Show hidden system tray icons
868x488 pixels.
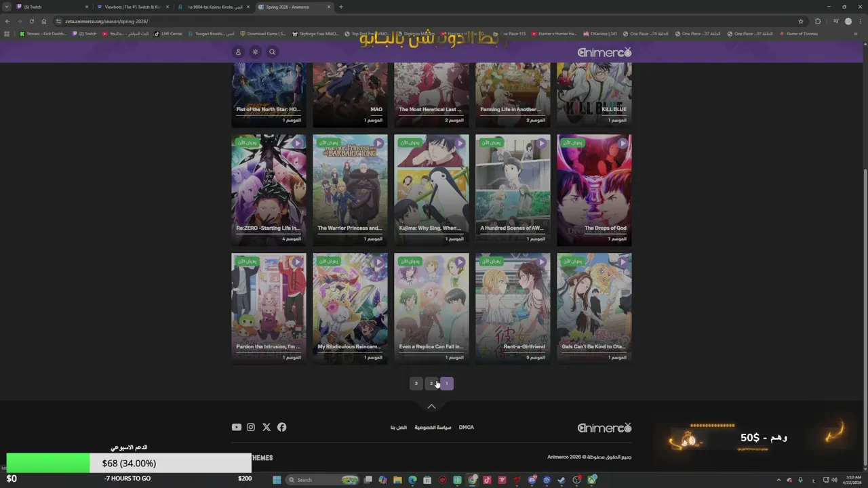click(778, 480)
